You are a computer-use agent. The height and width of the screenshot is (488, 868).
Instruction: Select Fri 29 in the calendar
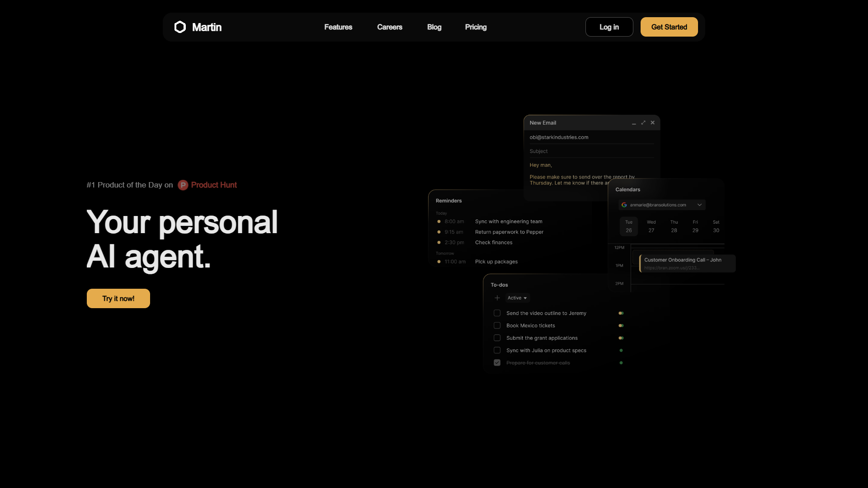tap(695, 227)
